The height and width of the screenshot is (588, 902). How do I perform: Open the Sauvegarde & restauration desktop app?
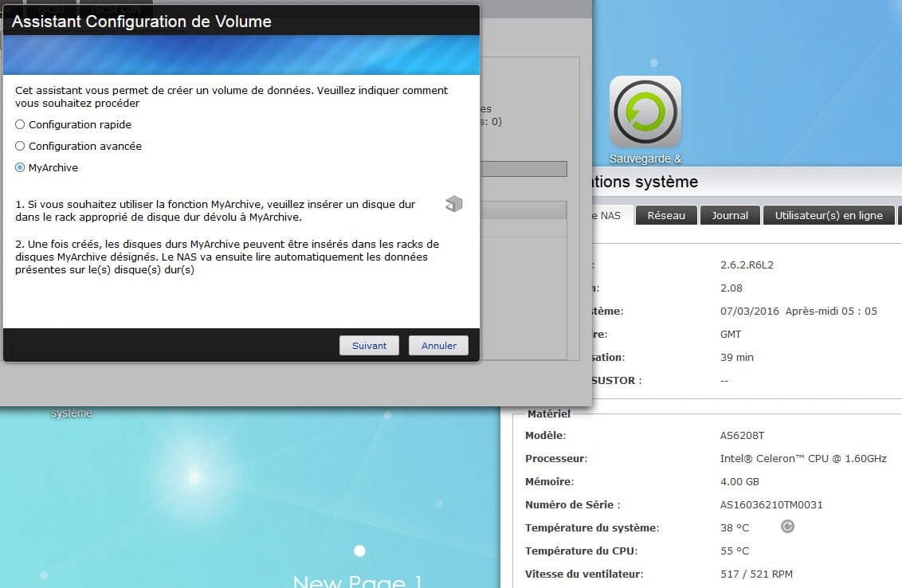[x=645, y=112]
